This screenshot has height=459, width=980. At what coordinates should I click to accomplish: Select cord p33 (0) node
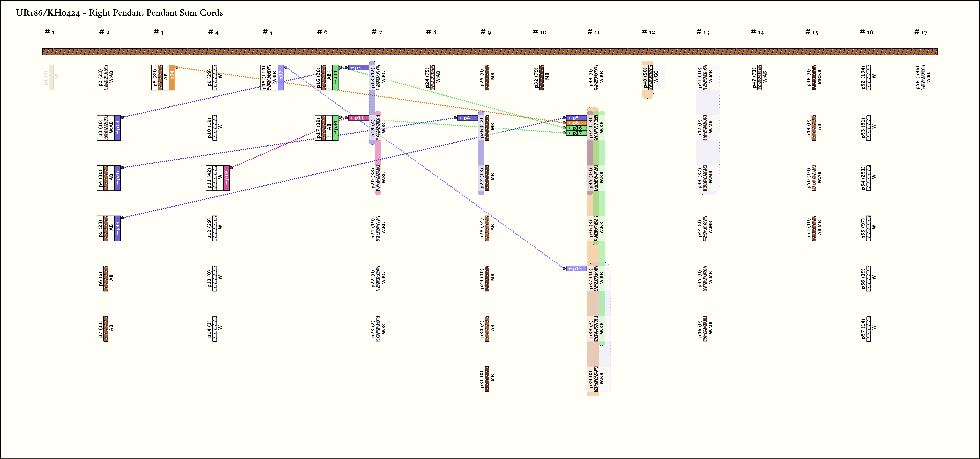click(596, 78)
